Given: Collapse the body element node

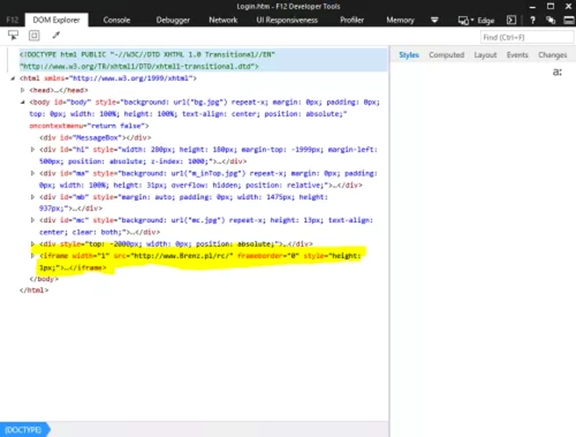Looking at the screenshot, I should click(22, 102).
